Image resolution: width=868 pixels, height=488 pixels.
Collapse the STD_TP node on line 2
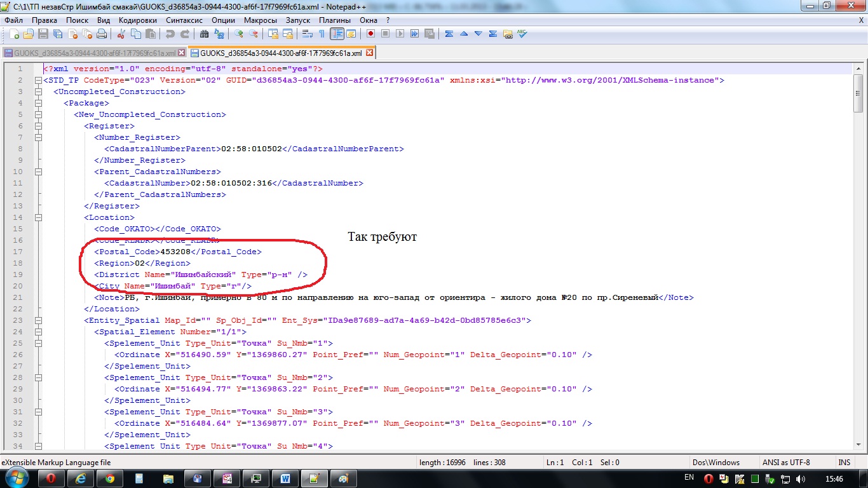click(x=38, y=80)
